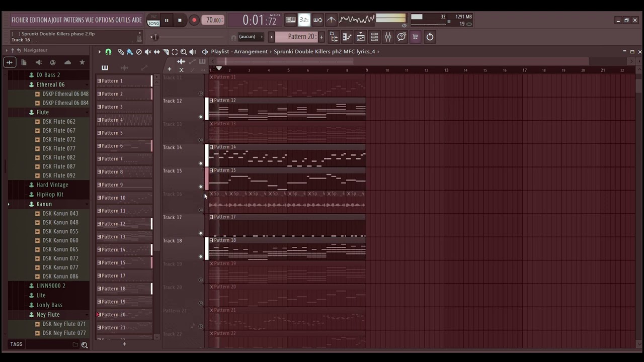644x362 pixels.
Task: Click the help question bubble icon
Action: pos(401,37)
